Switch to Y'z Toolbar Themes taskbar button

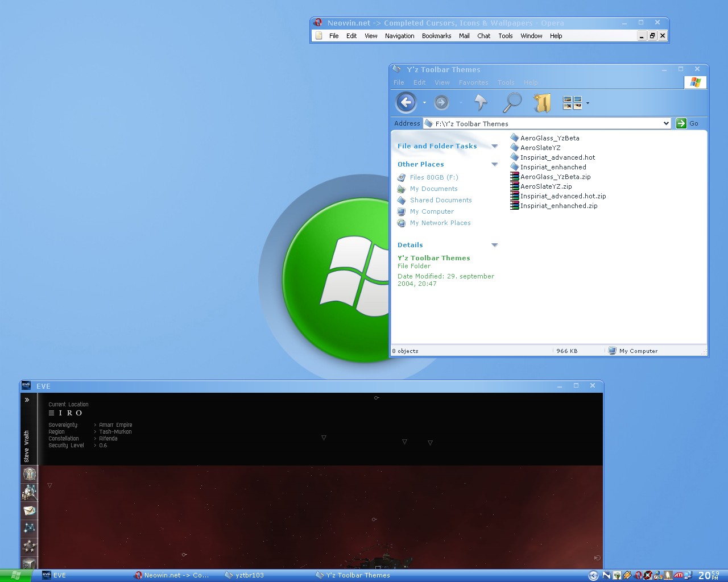point(357,575)
